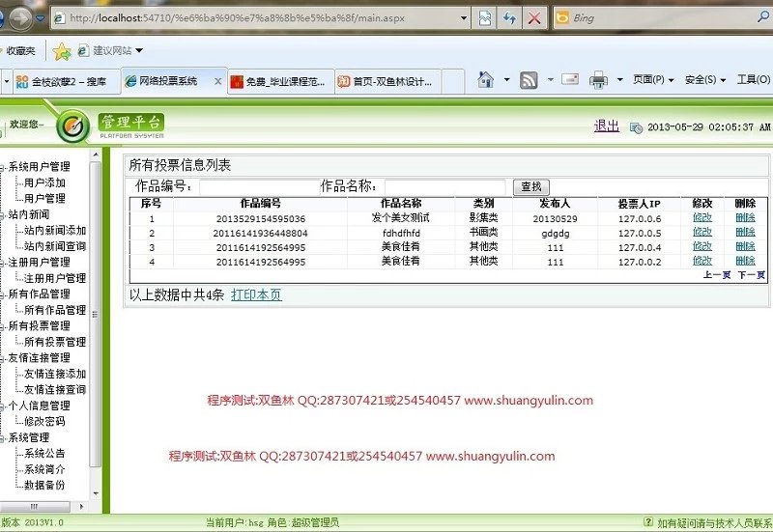This screenshot has height=532, width=773.
Task: Open the 建议网站 dropdown arrow
Action: coord(139,50)
